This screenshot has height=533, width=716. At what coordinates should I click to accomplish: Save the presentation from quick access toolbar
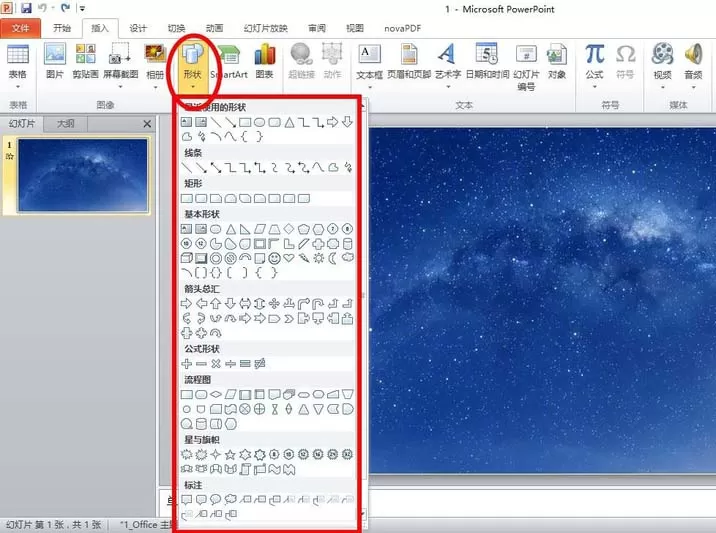pos(26,8)
